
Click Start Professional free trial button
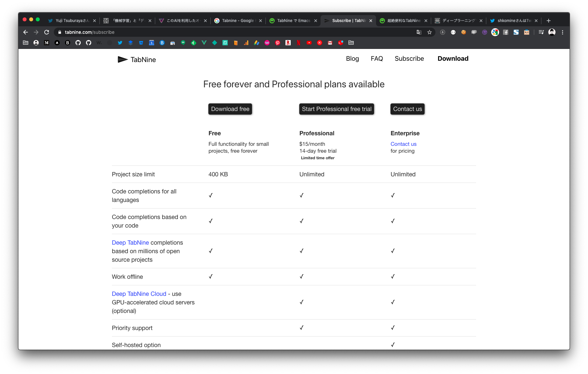337,109
